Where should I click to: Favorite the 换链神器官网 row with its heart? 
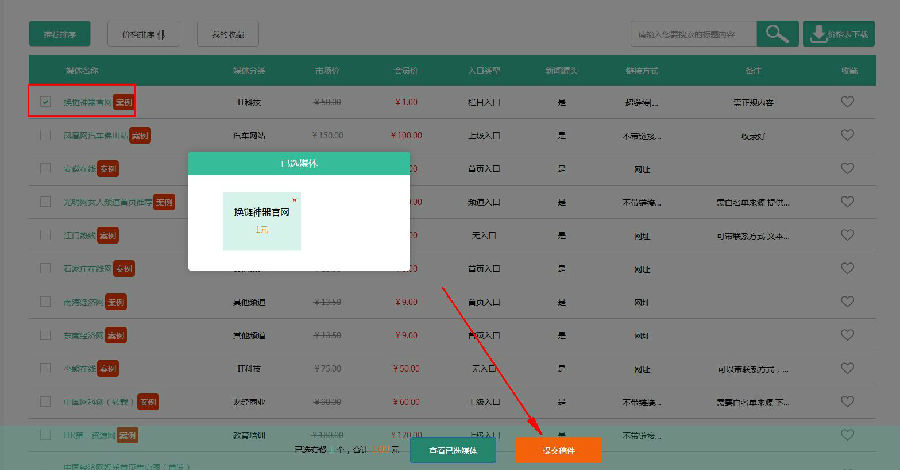(x=847, y=102)
